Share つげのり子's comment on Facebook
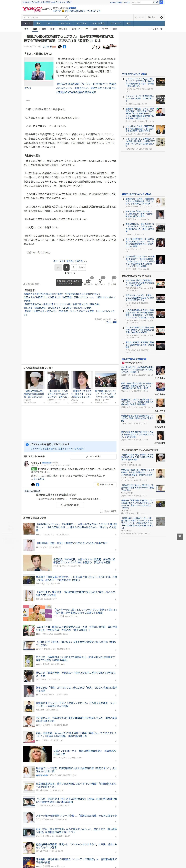The height and width of the screenshot is (868, 186). pyautogui.click(x=38, y=484)
